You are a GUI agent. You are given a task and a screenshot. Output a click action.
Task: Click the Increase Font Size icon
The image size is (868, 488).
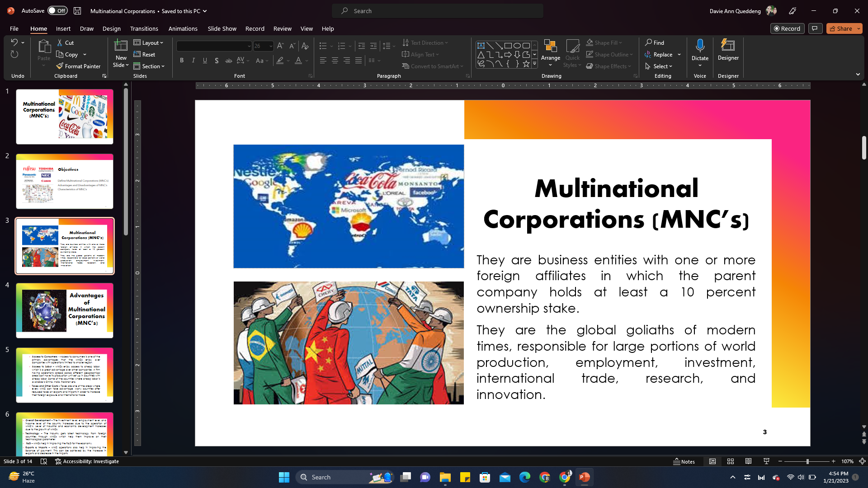(x=280, y=46)
